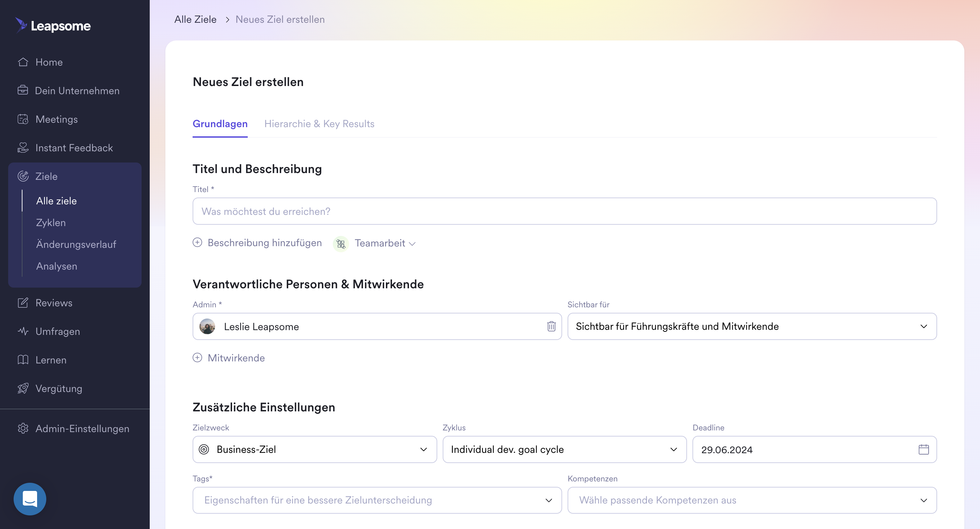Open the Deadline calendar picker icon
This screenshot has height=529, width=980.
[x=924, y=449]
